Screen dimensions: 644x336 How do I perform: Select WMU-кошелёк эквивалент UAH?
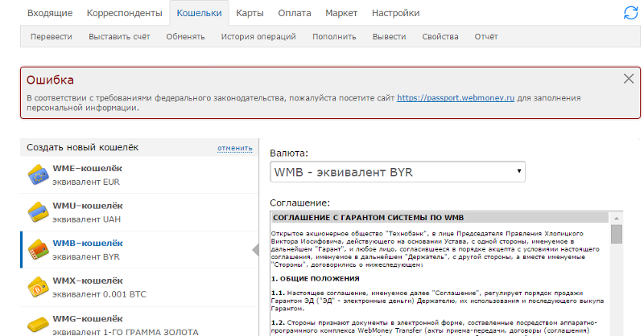[139, 212]
